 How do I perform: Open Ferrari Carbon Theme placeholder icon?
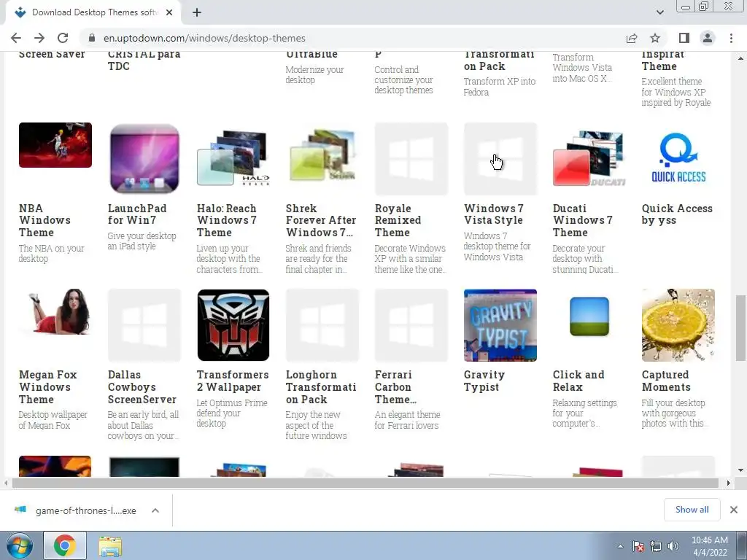411,324
